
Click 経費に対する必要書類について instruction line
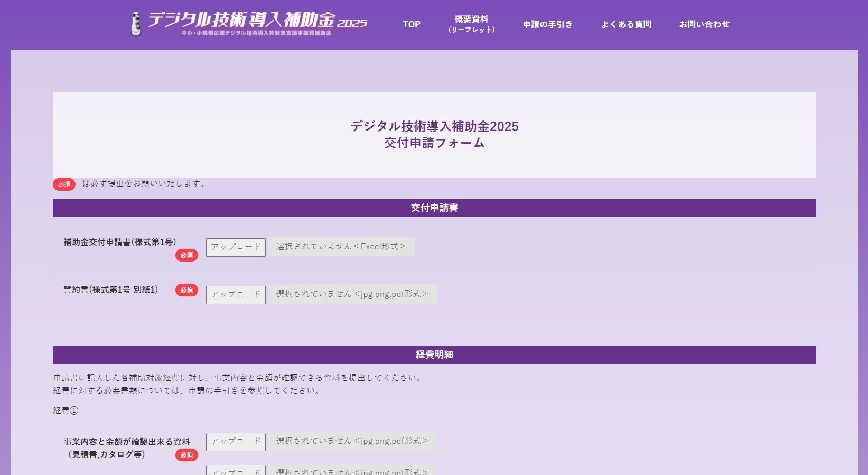(x=187, y=391)
